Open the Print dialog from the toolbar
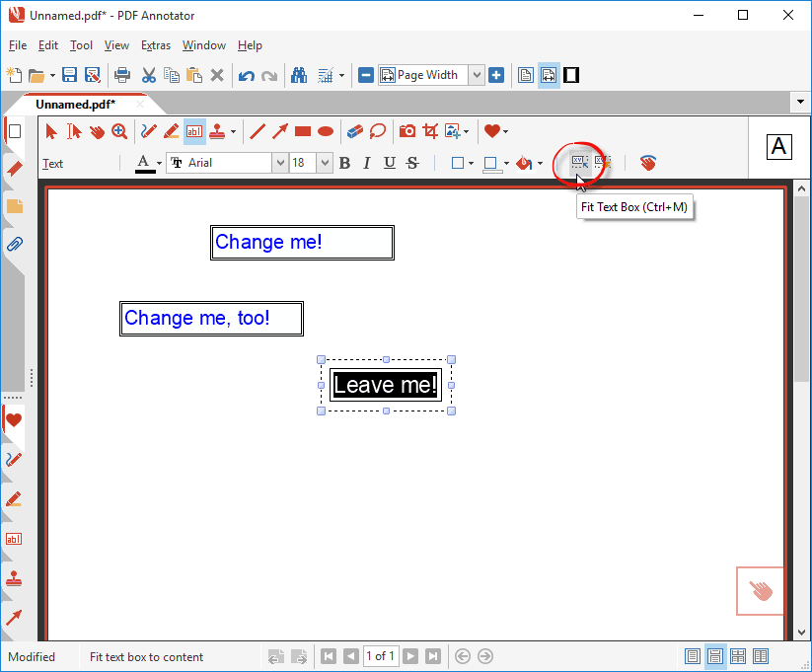812x672 pixels. (122, 75)
